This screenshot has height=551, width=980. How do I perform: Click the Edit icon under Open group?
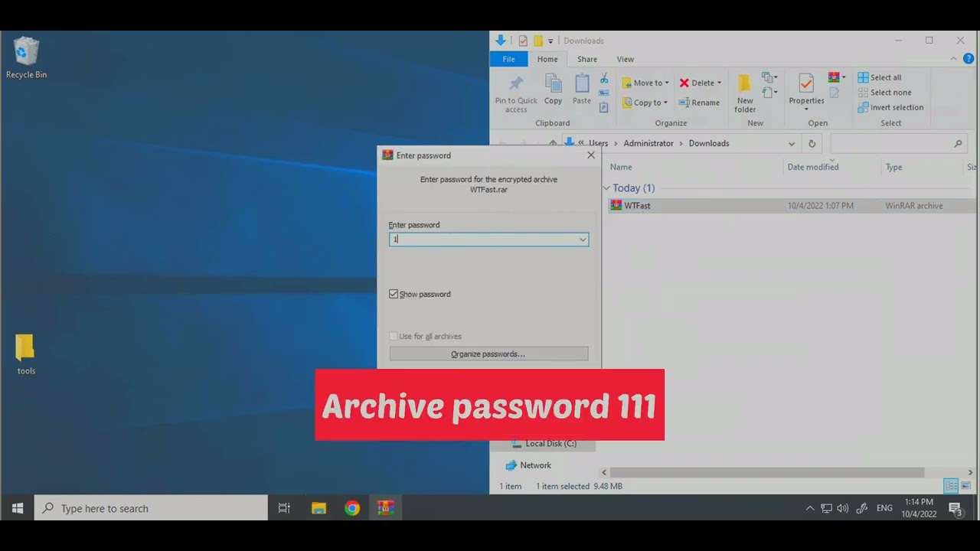click(834, 93)
